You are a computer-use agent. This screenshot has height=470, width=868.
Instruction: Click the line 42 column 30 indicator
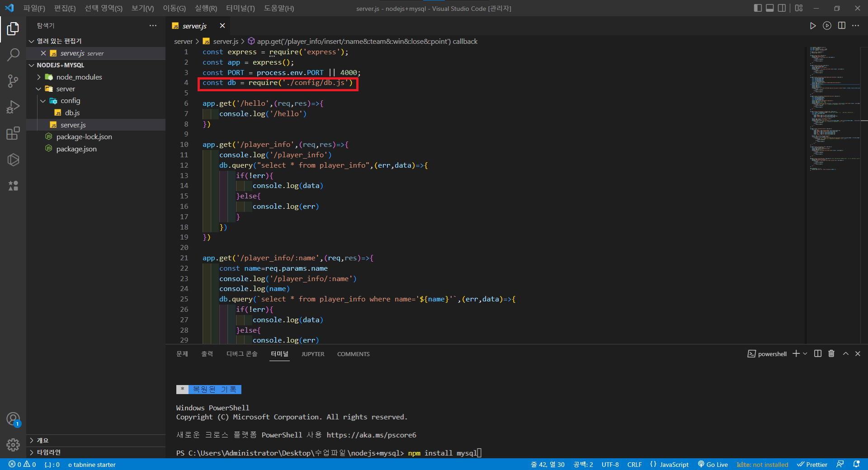coord(547,465)
